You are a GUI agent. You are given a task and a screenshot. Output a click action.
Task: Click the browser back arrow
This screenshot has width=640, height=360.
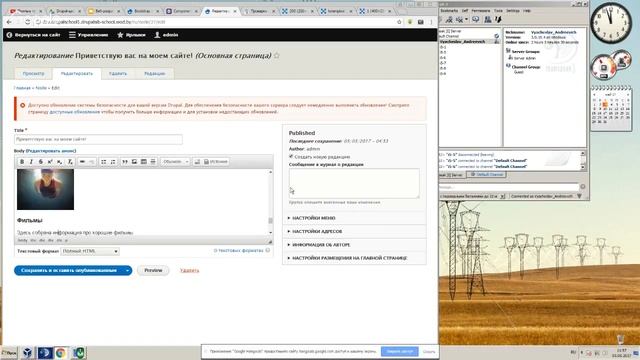click(9, 22)
